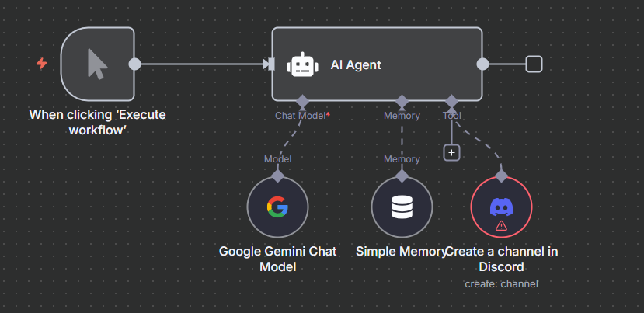Image resolution: width=644 pixels, height=313 pixels.
Task: Click the 'Memory' label under AI Agent
Action: click(x=402, y=116)
